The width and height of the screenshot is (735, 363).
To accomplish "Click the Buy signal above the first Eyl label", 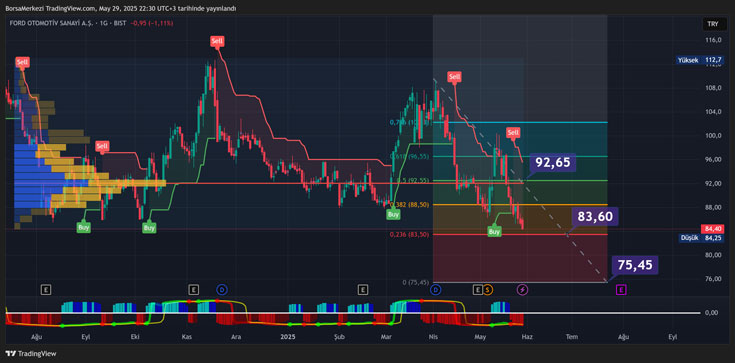I will (x=84, y=227).
